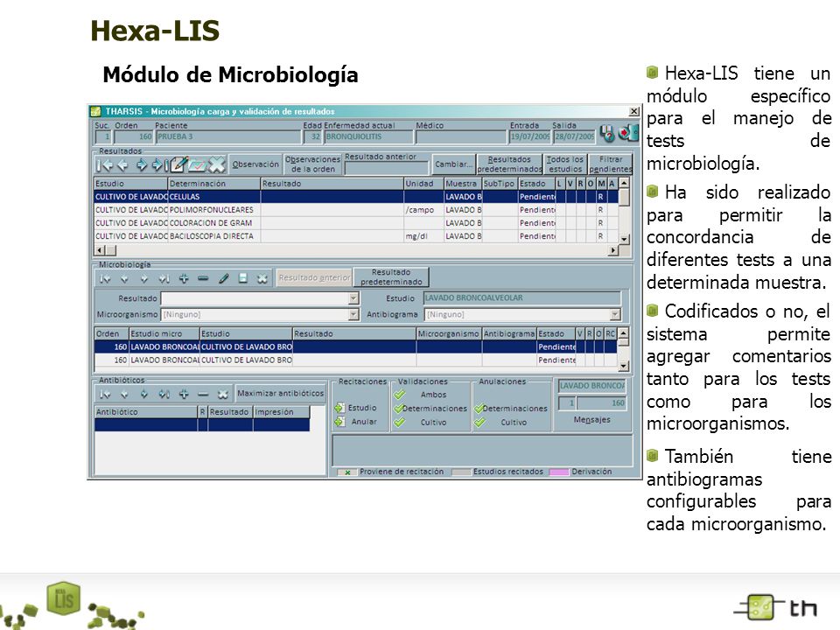This screenshot has height=630, width=840.
Task: Click Resultado predeterminado button in Microbiología
Action: pos(391,277)
